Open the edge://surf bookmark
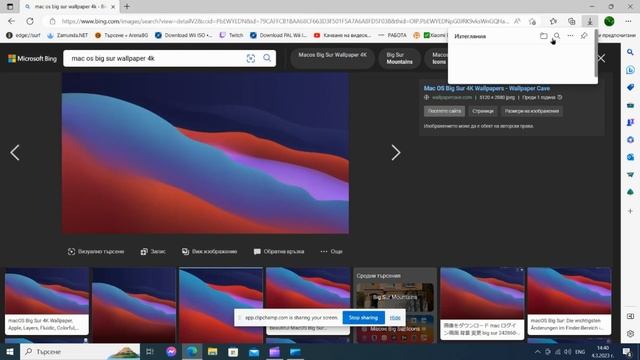The image size is (640, 360). 23,36
